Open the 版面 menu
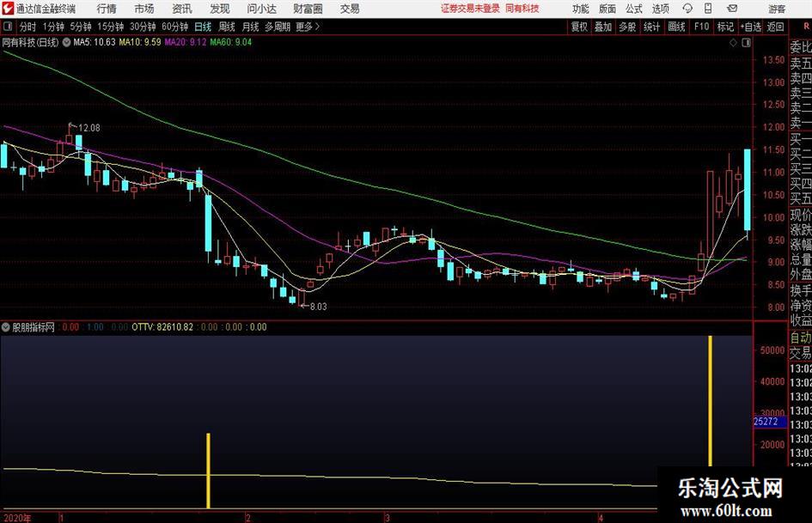The width and height of the screenshot is (812, 523). [x=607, y=9]
